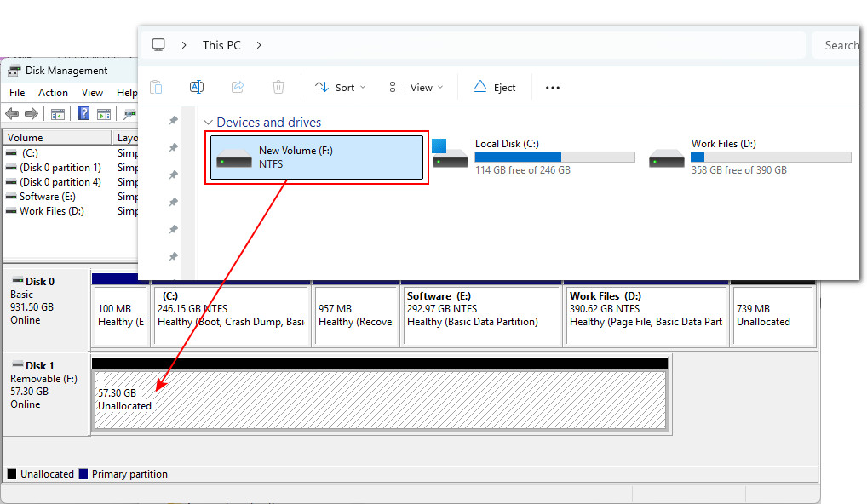Open the Help menu in Disk Management
The image size is (867, 504).
coord(127,93)
